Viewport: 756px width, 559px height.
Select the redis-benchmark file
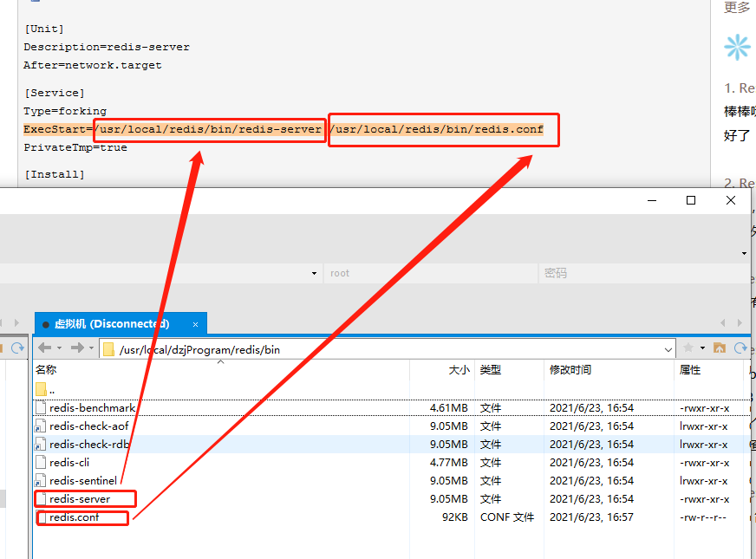tap(92, 407)
